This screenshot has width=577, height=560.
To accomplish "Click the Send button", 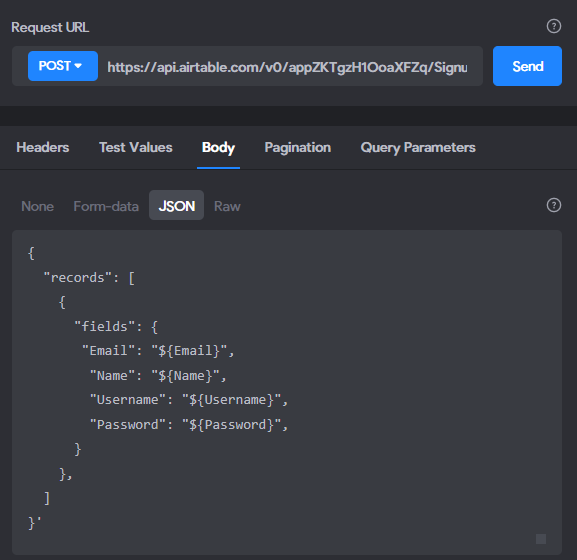I will (x=527, y=66).
